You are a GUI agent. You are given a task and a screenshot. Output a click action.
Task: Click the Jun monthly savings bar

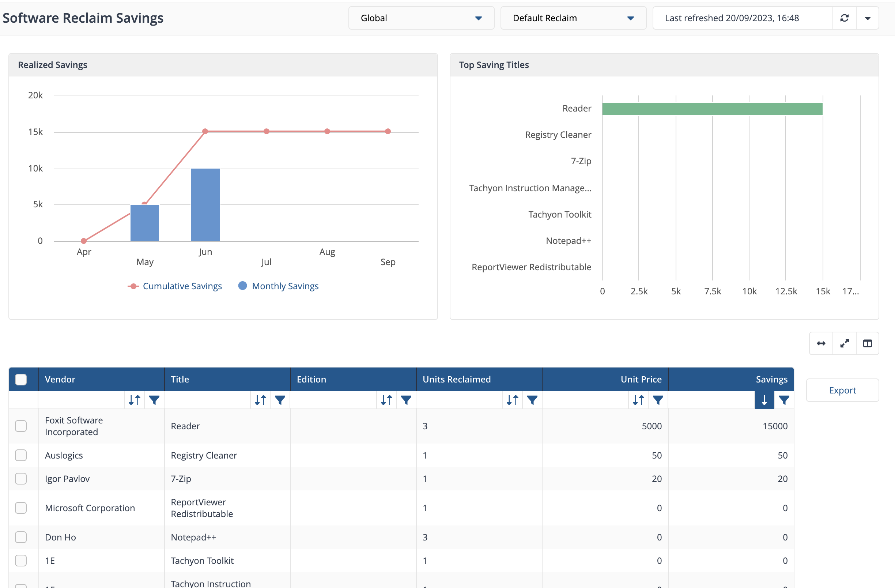click(x=205, y=205)
